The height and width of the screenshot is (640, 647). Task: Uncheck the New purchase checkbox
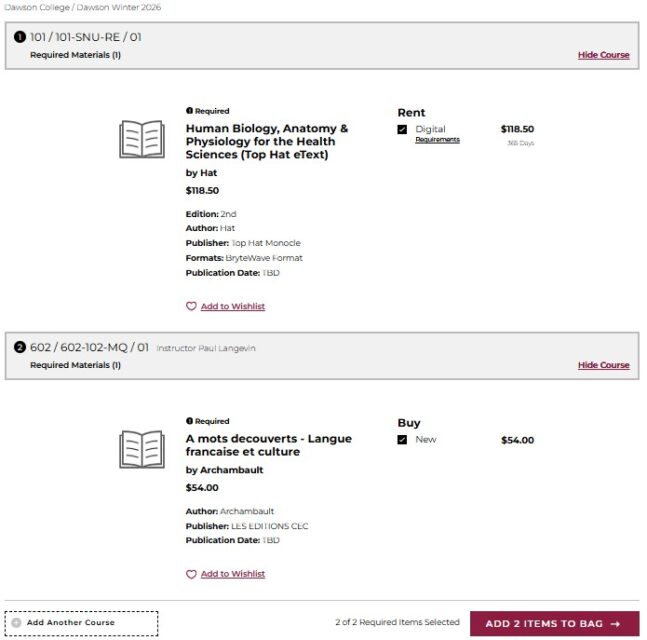[402, 440]
